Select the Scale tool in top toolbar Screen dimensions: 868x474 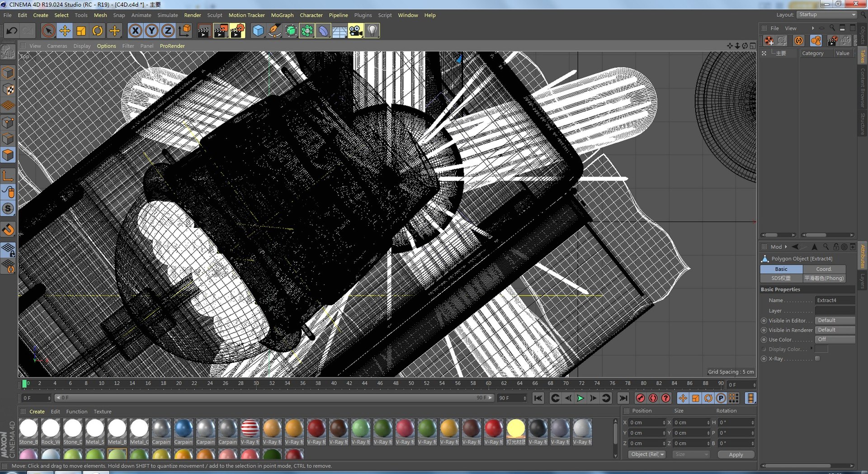point(81,31)
